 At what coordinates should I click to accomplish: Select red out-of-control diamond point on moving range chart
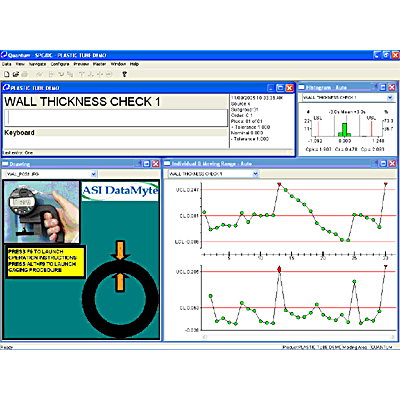(279, 269)
